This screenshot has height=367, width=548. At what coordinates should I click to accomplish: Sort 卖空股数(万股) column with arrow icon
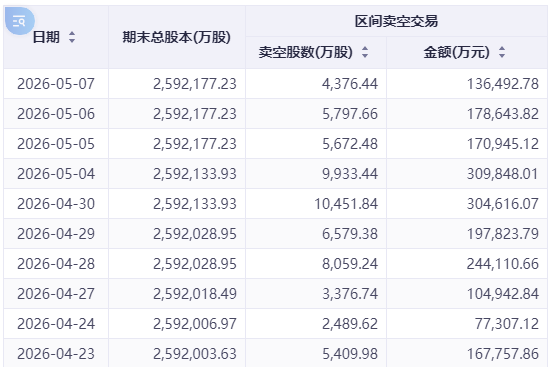click(365, 52)
